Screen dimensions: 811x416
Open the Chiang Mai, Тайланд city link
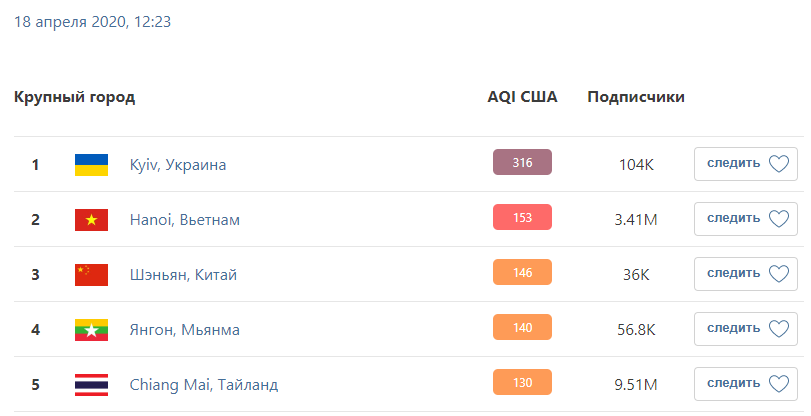(x=204, y=384)
